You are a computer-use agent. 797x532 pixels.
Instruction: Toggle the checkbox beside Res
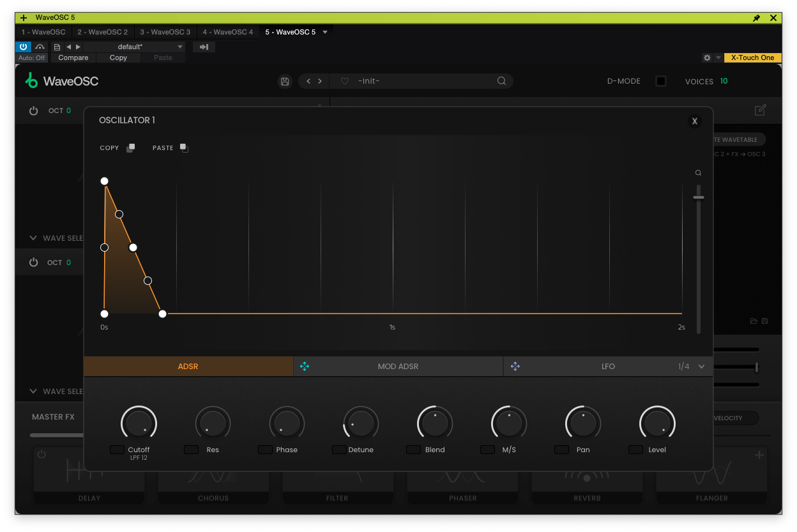[191, 450]
